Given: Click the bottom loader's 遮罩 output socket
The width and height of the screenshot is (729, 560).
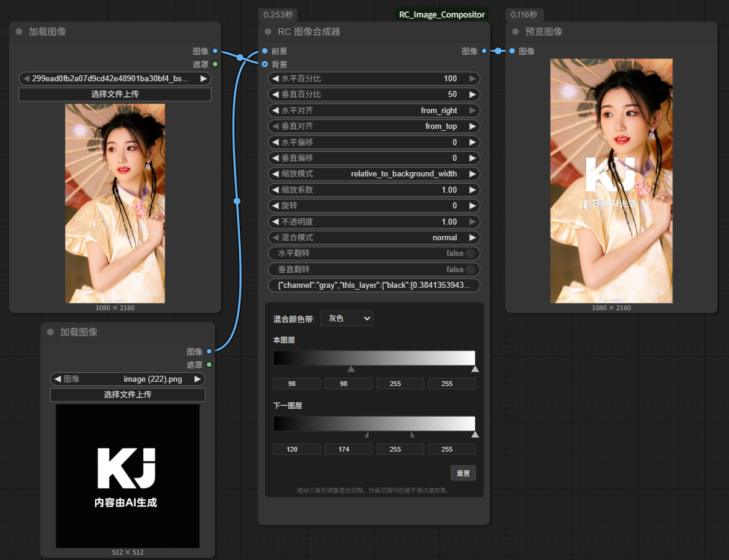Looking at the screenshot, I should 209,364.
